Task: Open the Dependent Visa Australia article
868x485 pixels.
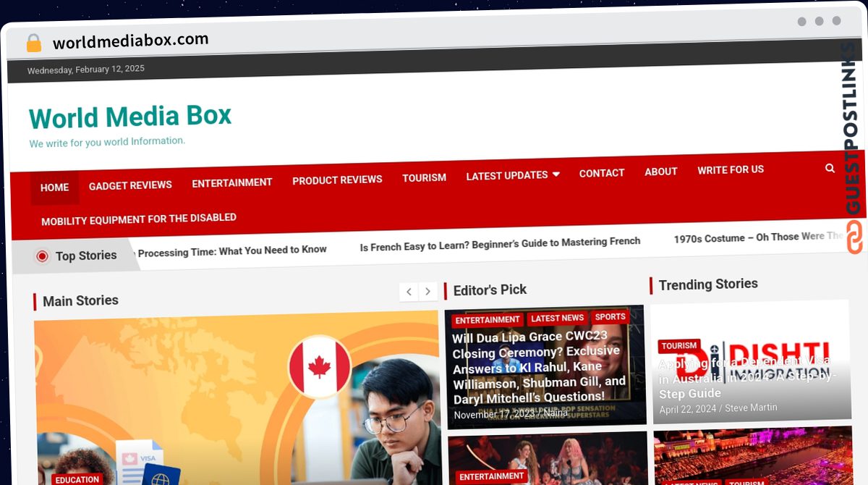Action: (x=747, y=376)
